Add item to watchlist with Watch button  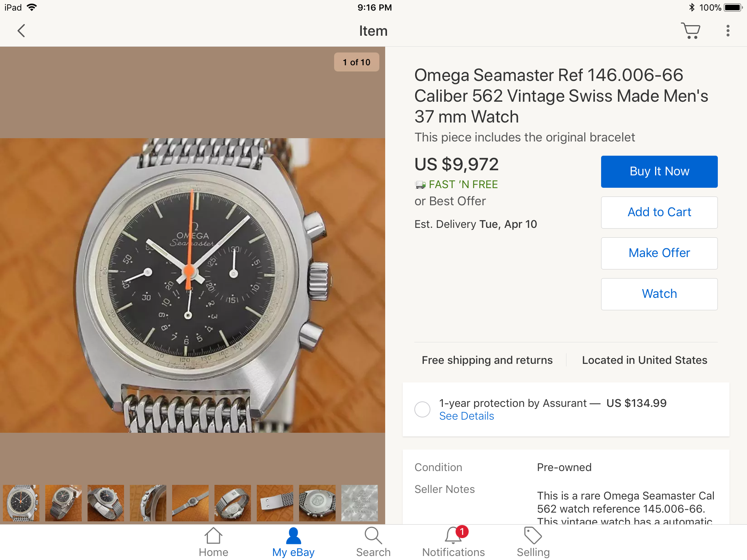pos(659,294)
